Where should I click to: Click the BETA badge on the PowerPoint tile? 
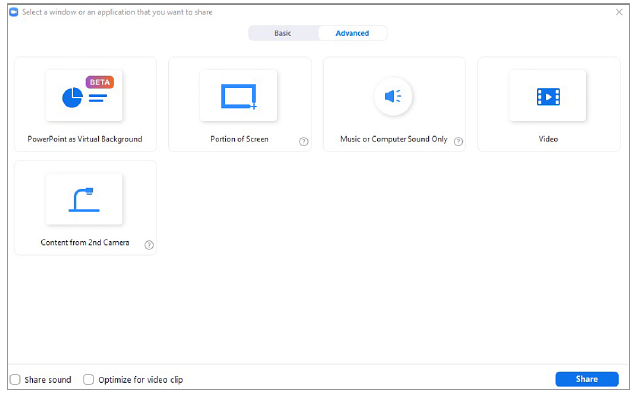[98, 82]
